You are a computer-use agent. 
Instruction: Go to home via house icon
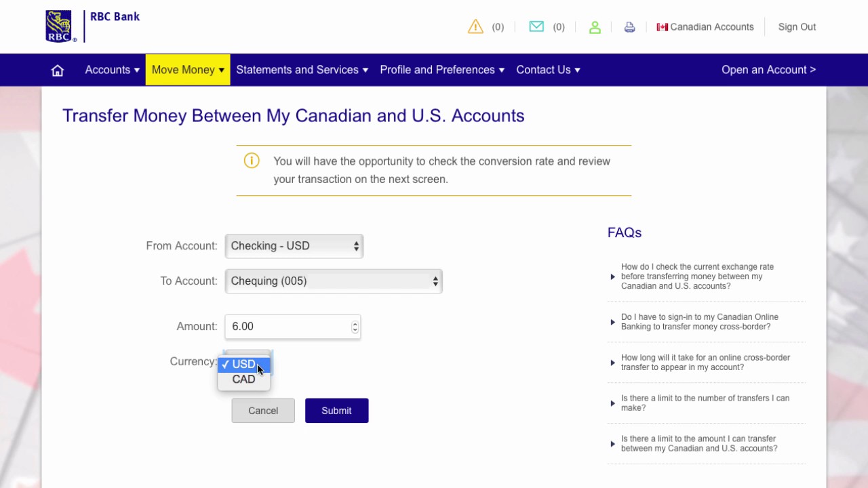point(58,70)
